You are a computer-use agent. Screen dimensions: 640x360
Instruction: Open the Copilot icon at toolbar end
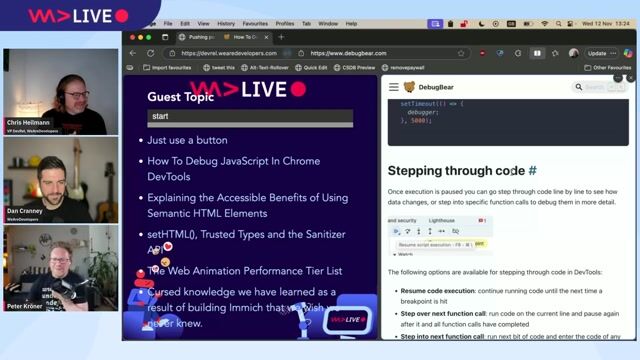pos(628,53)
